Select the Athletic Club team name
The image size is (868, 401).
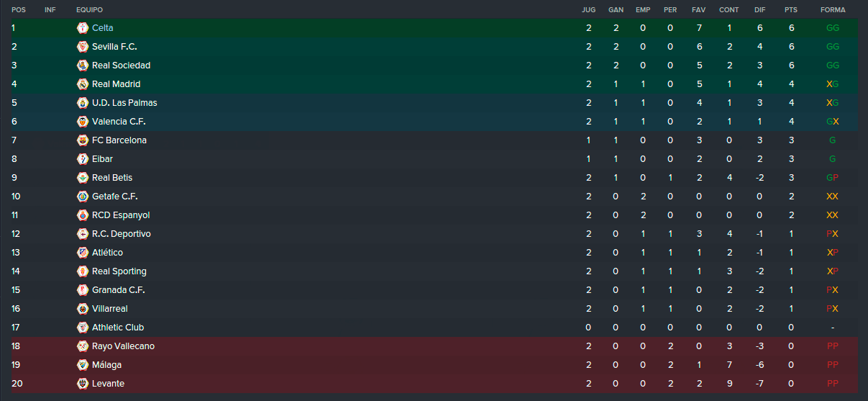coord(118,328)
